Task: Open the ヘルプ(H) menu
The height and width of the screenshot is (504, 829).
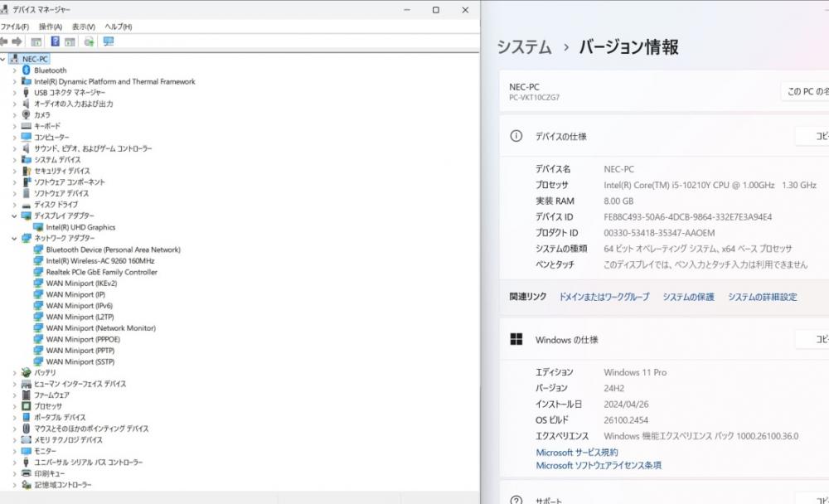Action: point(118,27)
